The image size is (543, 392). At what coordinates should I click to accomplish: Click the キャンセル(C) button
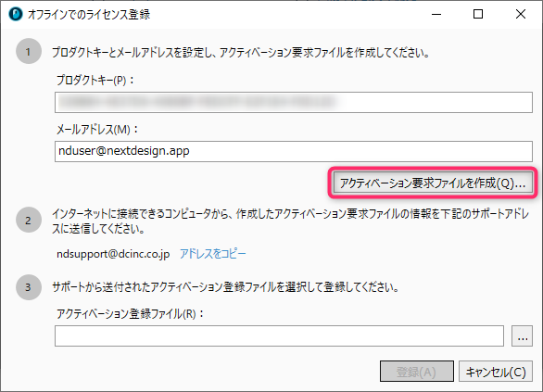pos(496,372)
